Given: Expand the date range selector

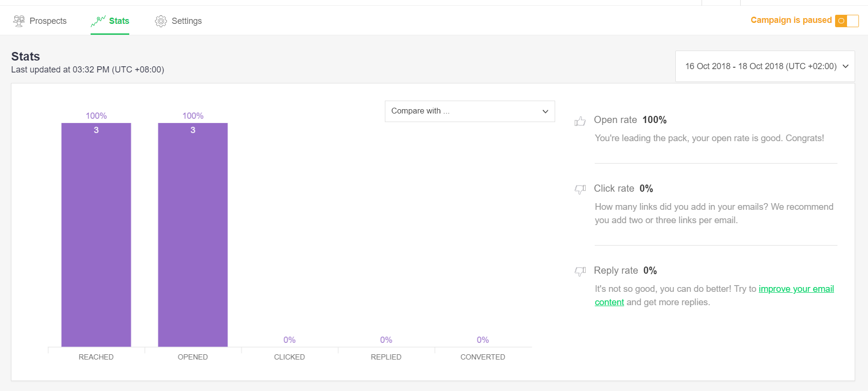Looking at the screenshot, I should pos(765,66).
